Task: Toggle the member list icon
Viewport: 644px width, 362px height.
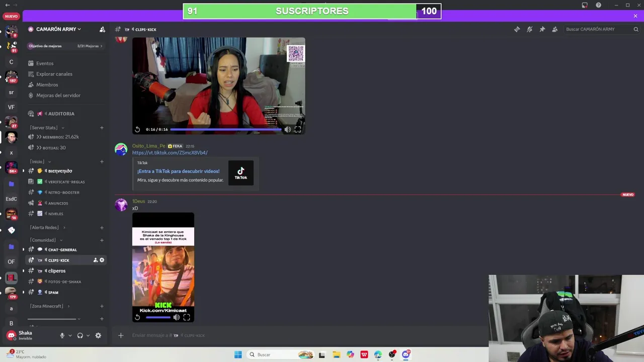Action: 554,29
